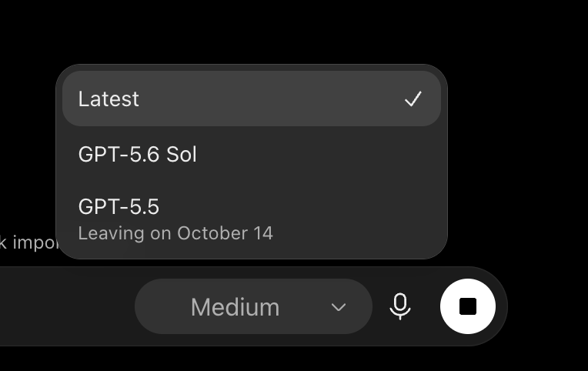This screenshot has height=371, width=588.
Task: Choose the Latest model option
Action: [251, 99]
